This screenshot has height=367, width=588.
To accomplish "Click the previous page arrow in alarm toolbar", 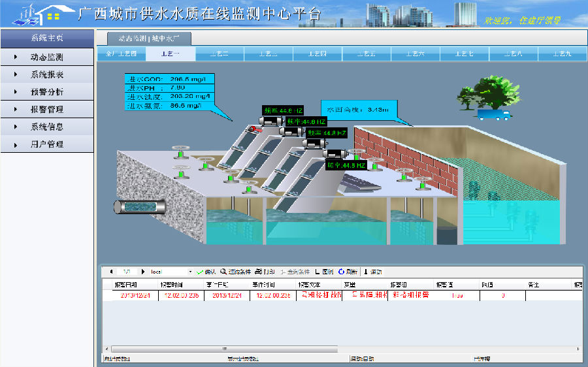I will 111,272.
